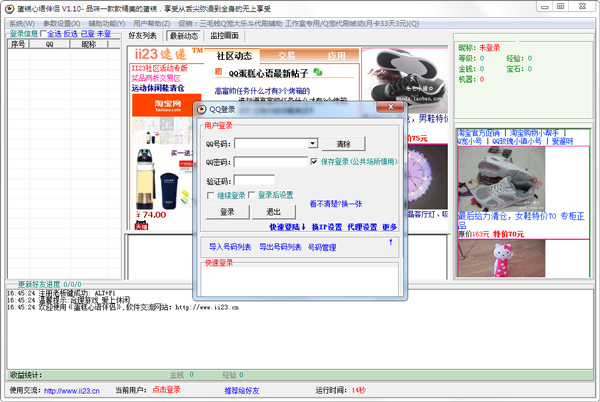The height and width of the screenshot is (402, 600).
Task: Click the 清除 button
Action: click(343, 144)
